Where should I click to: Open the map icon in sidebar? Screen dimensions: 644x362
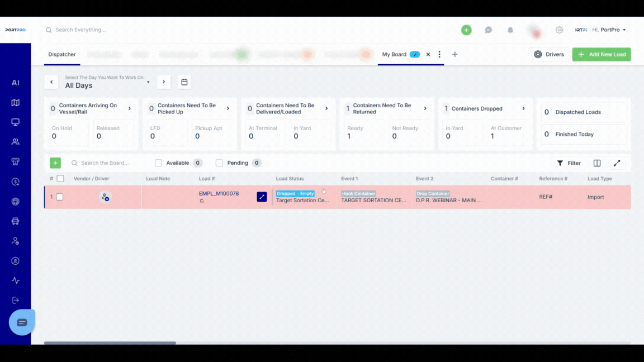coord(15,103)
